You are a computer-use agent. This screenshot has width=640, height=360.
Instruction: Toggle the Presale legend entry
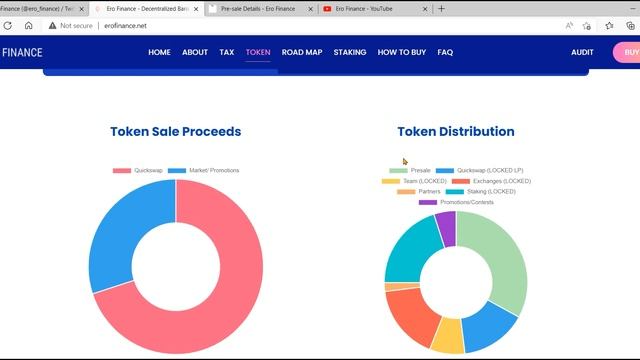click(410, 170)
